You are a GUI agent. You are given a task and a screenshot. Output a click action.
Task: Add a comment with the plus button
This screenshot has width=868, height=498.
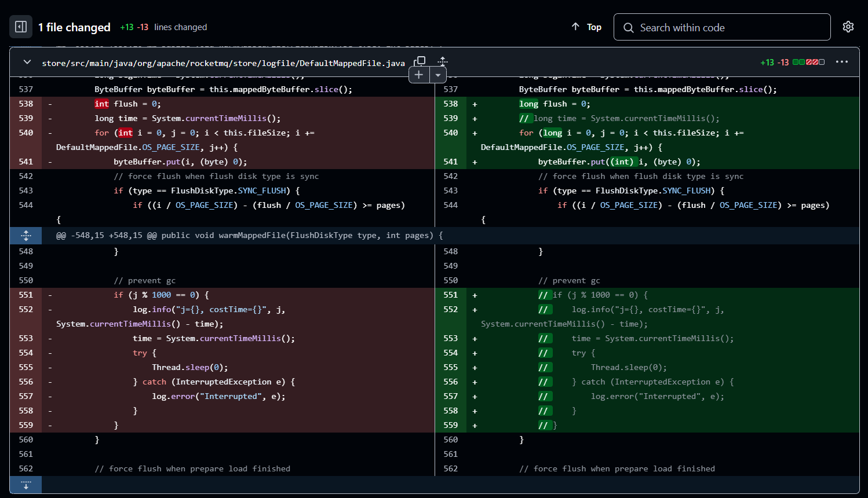[419, 75]
